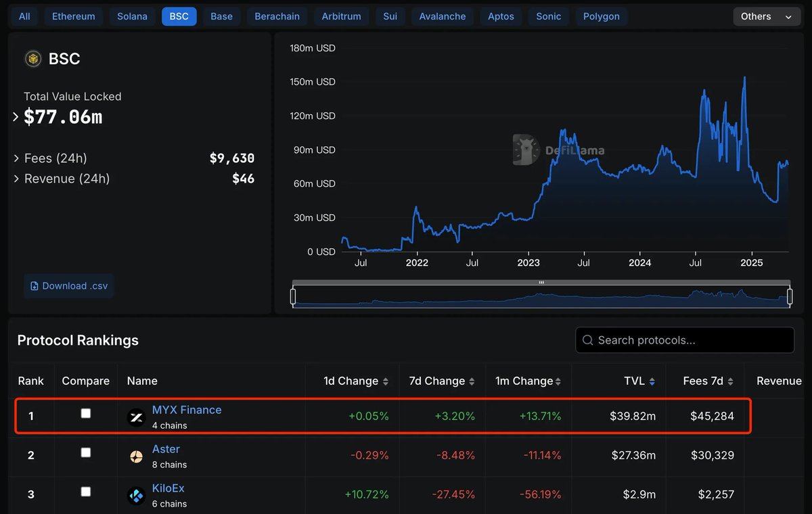Click the MYX Finance 1m change +13.71%
The height and width of the screenshot is (514, 812).
(540, 416)
